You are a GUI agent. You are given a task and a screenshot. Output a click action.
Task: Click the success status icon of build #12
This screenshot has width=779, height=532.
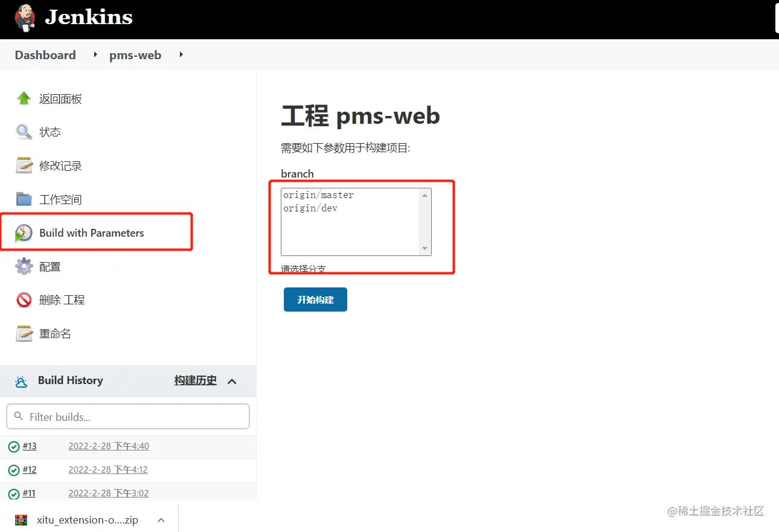click(x=14, y=470)
